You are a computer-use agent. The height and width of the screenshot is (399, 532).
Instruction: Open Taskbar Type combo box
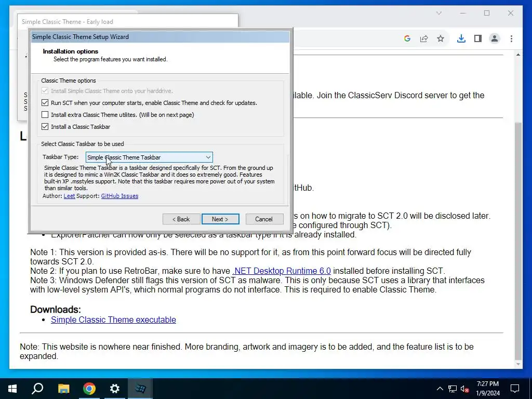(x=149, y=157)
